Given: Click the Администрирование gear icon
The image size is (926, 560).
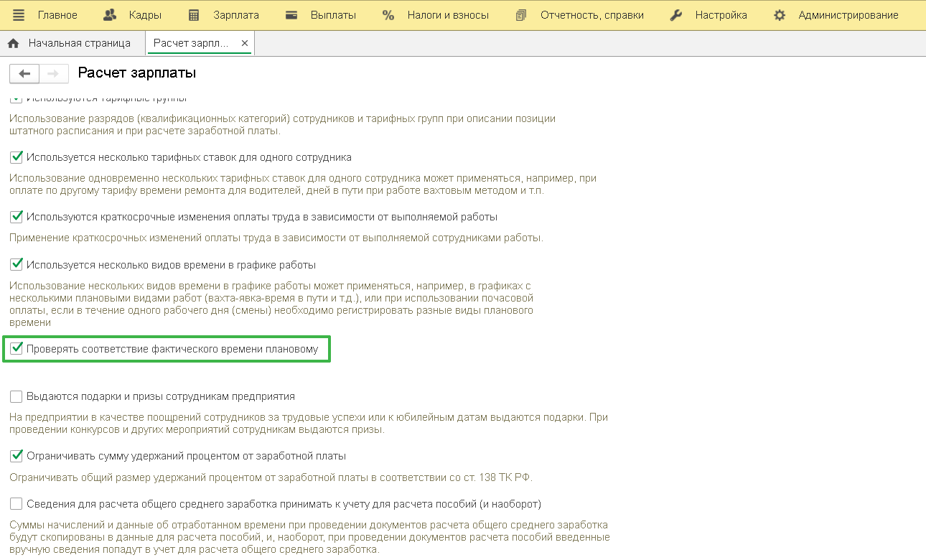Looking at the screenshot, I should coord(780,15).
